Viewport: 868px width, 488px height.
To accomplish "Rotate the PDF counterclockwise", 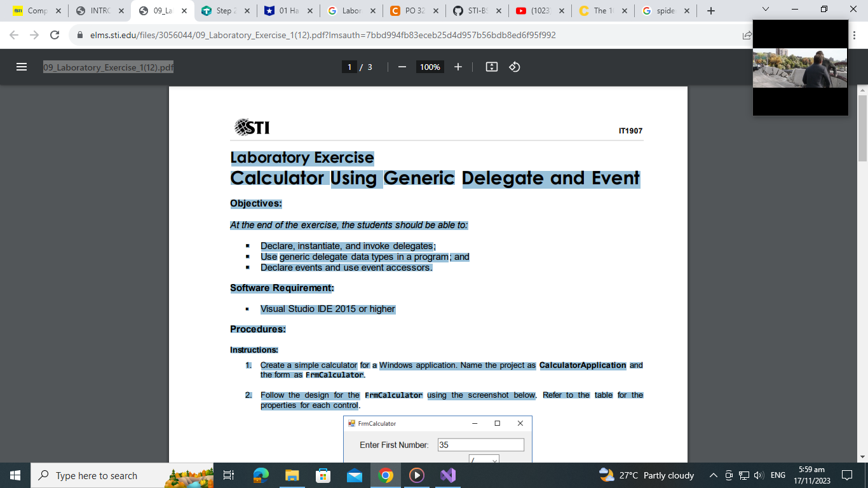I will click(x=515, y=67).
